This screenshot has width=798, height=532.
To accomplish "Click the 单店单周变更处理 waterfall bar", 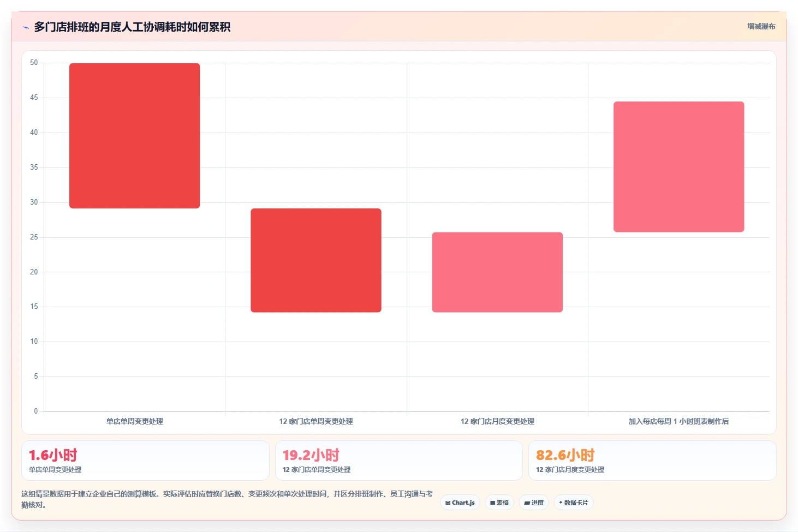I will (x=134, y=136).
